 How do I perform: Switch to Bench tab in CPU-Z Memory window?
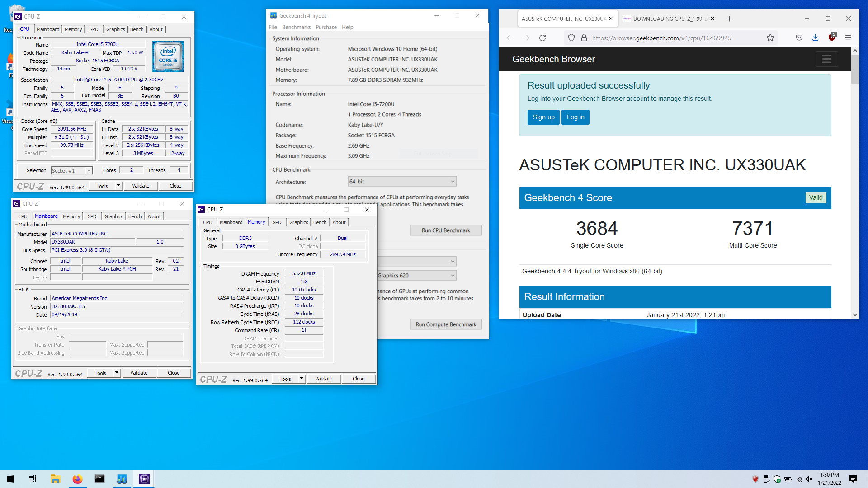click(320, 222)
